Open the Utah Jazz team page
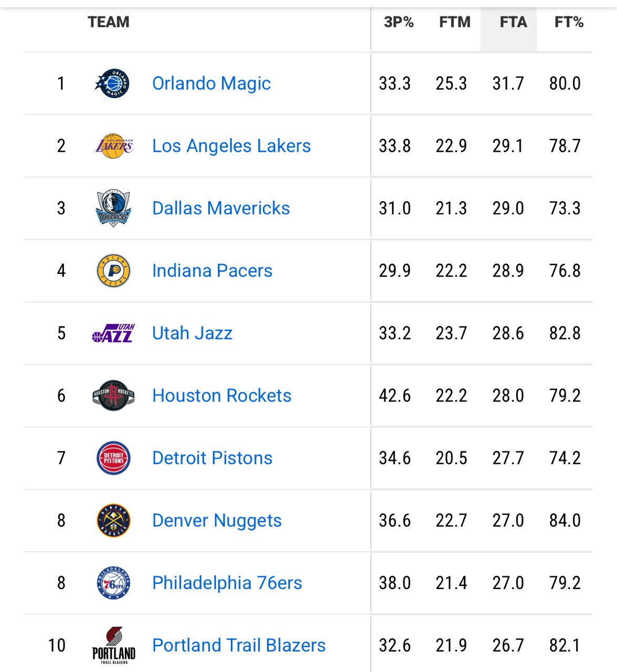617x672 pixels. (192, 333)
